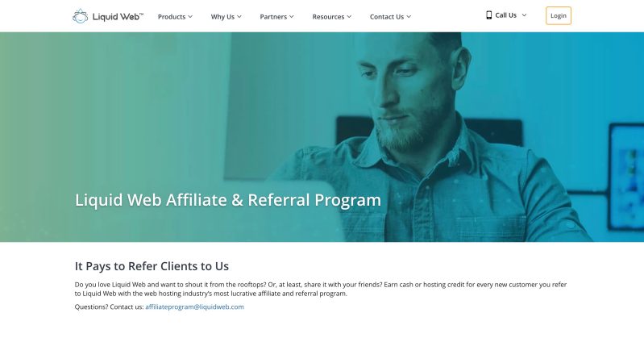Image resolution: width=644 pixels, height=342 pixels.
Task: Open the Products menu
Action: pyautogui.click(x=172, y=17)
